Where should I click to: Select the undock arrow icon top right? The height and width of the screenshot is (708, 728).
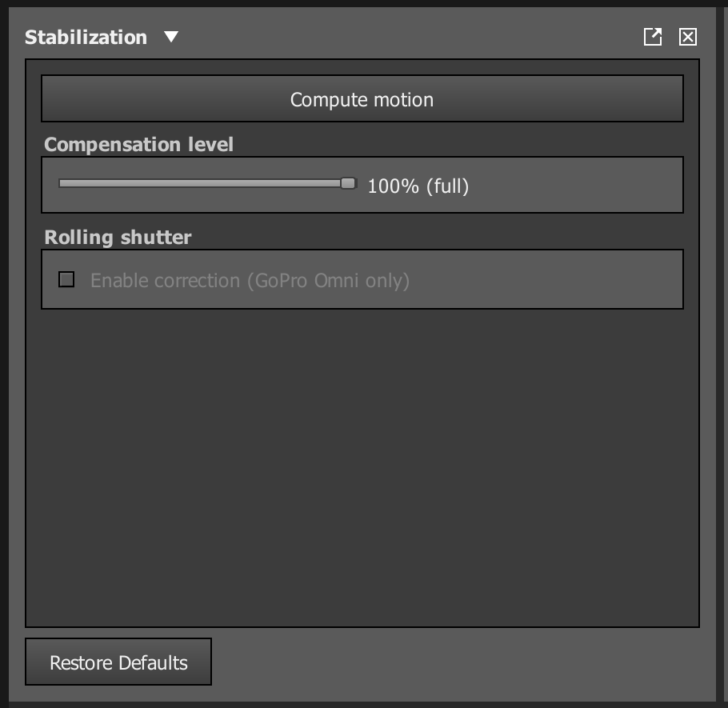(x=652, y=37)
